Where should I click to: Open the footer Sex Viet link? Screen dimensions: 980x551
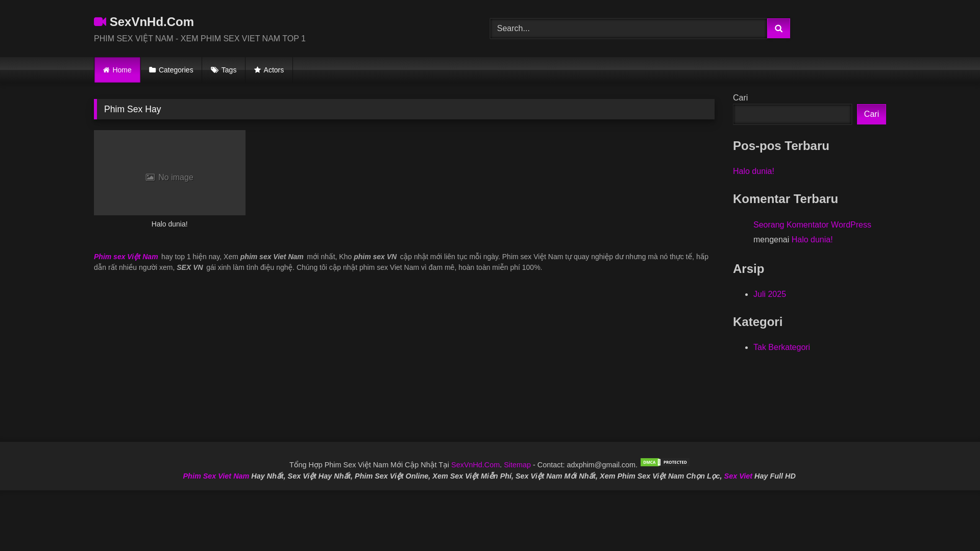click(x=738, y=476)
